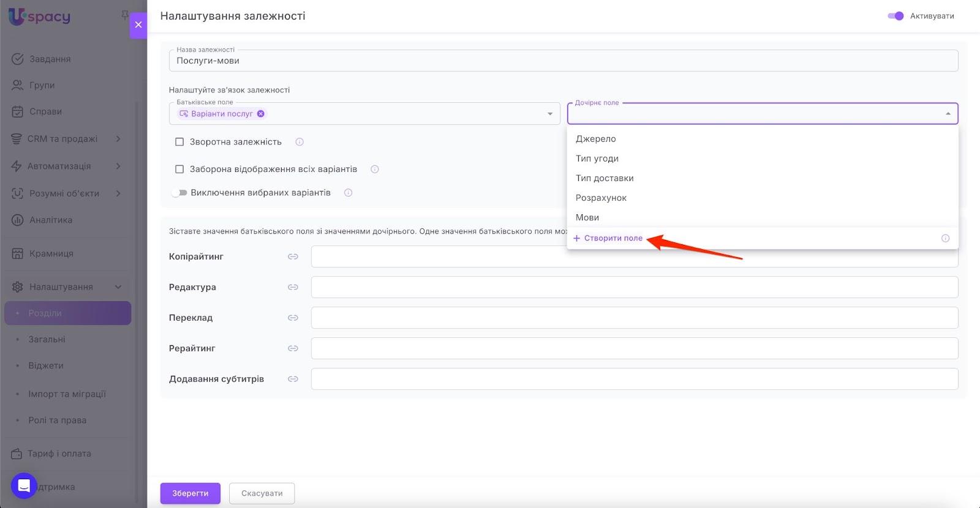Image resolution: width=980 pixels, height=508 pixels.
Task: Toggle the Виключення вибраних варіантів switch
Action: [179, 193]
